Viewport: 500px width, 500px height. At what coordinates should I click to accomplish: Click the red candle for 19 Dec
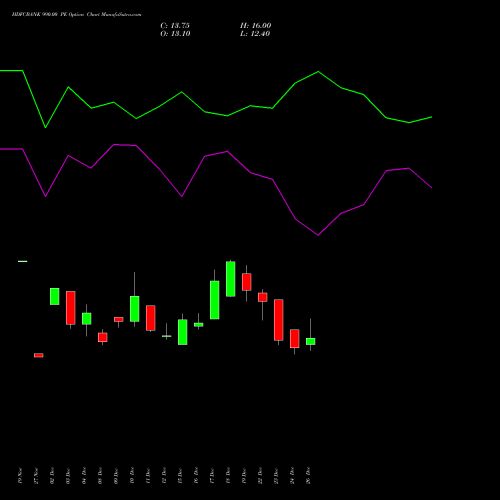[x=247, y=282]
